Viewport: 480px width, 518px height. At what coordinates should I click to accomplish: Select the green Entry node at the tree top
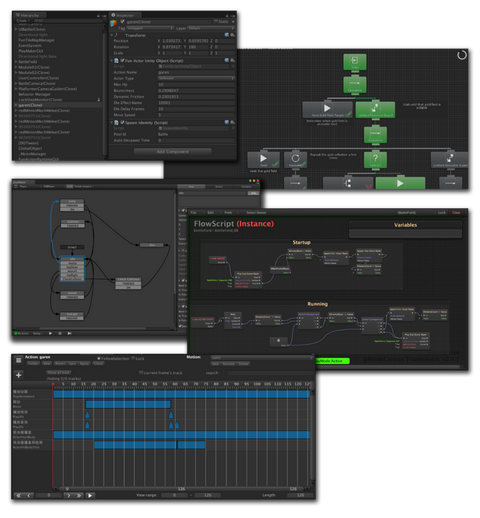(355, 62)
